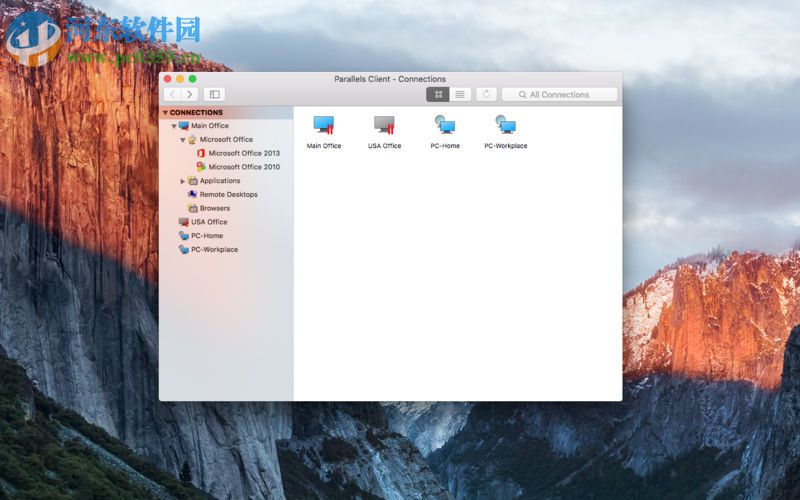Click the All Connections search field
800x500 pixels.
tap(560, 94)
